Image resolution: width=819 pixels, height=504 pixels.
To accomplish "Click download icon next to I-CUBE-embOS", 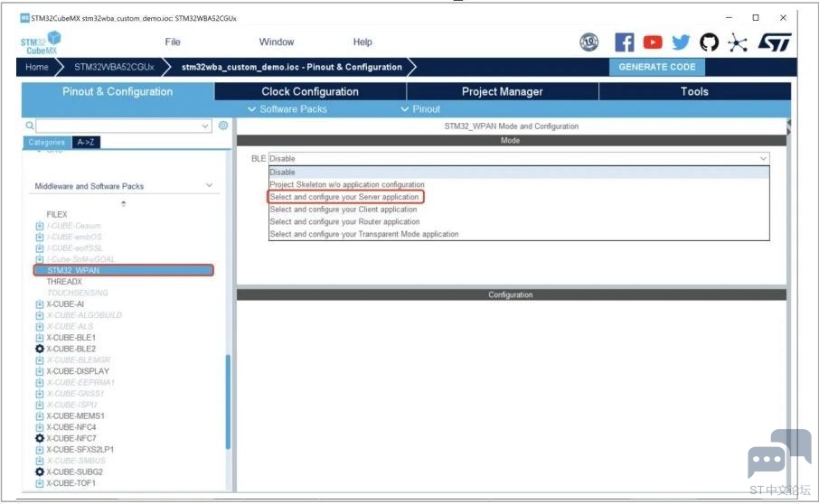I will (x=39, y=237).
